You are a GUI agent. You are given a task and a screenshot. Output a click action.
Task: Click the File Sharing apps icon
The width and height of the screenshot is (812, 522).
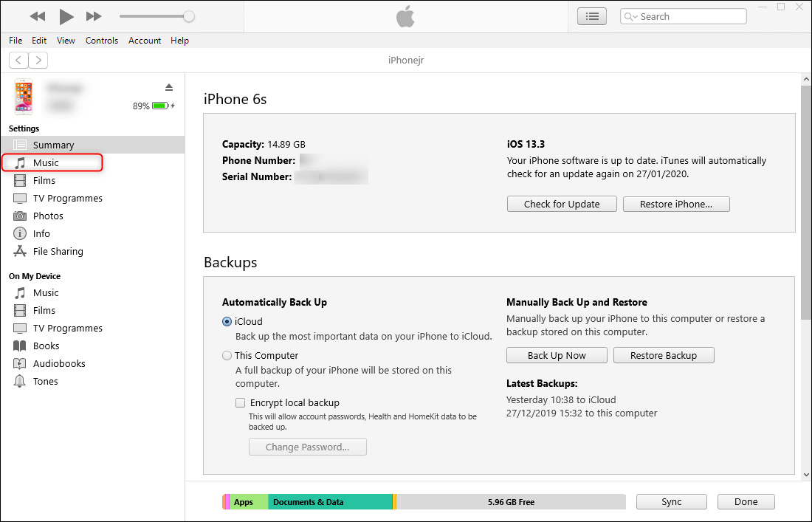click(x=20, y=251)
